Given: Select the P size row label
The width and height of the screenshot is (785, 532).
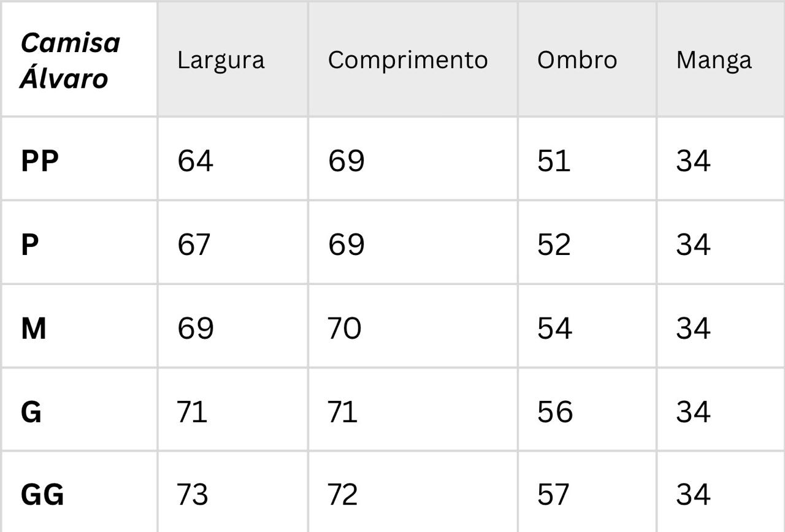Looking at the screenshot, I should [30, 245].
